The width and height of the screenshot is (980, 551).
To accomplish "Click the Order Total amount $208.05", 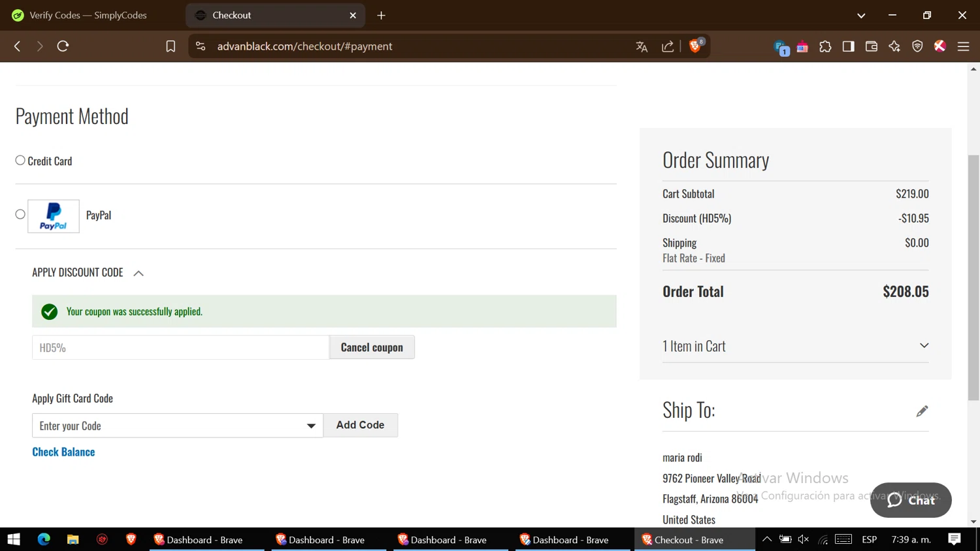I will (x=906, y=292).
